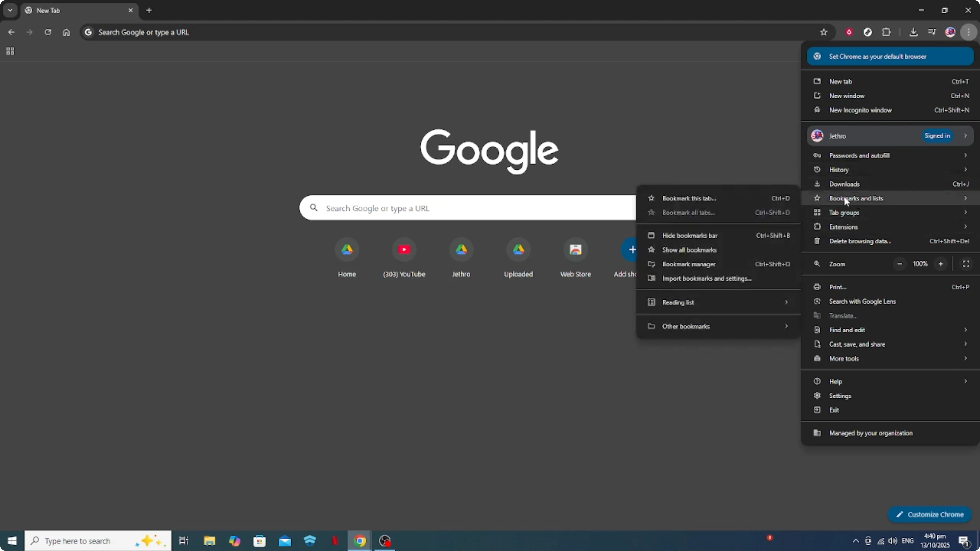This screenshot has width=980, height=551.
Task: Open File Explorer from taskbar
Action: point(209,541)
